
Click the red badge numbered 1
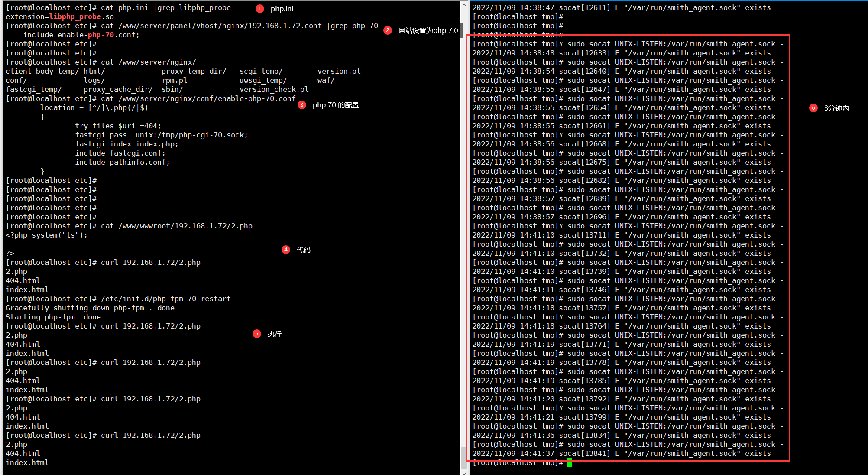pyautogui.click(x=260, y=8)
